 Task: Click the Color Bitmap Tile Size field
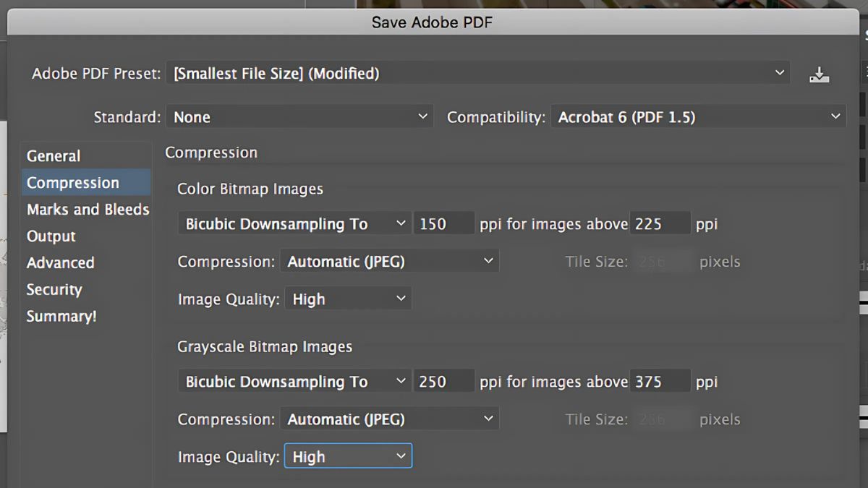click(663, 262)
